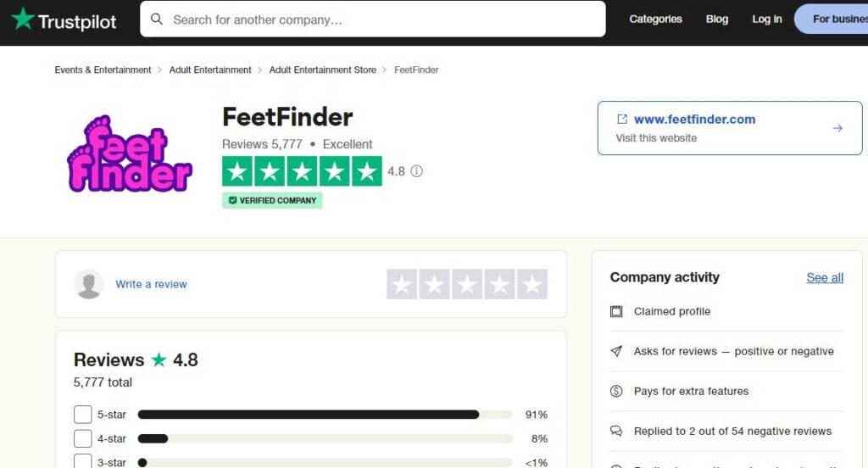Click the paper plane Asks for reviews icon
The width and height of the screenshot is (868, 468).
(616, 351)
